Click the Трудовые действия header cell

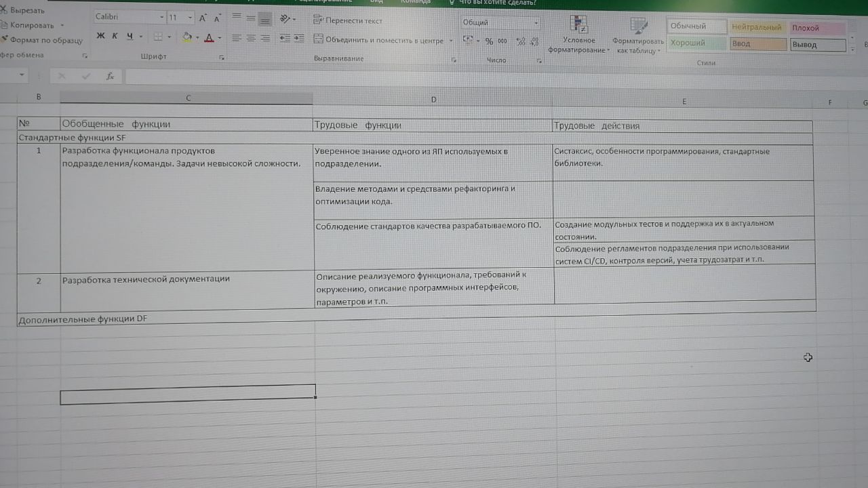683,126
